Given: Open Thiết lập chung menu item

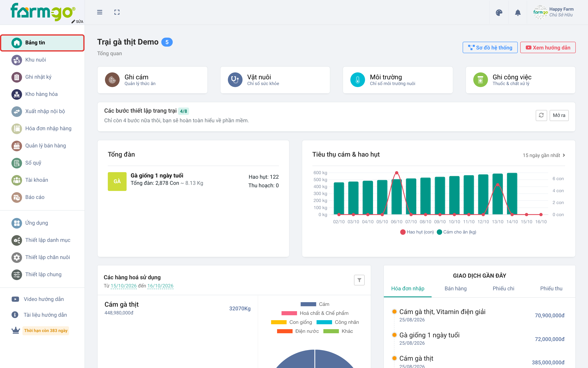Looking at the screenshot, I should click(42, 274).
